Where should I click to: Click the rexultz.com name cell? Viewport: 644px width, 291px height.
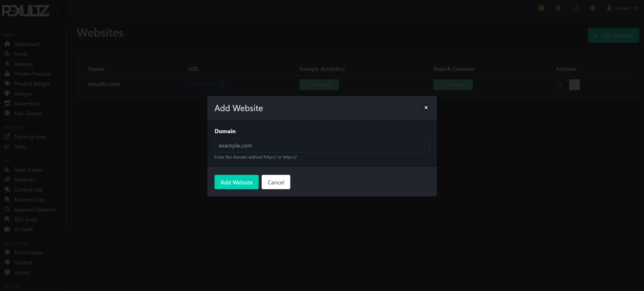click(104, 84)
